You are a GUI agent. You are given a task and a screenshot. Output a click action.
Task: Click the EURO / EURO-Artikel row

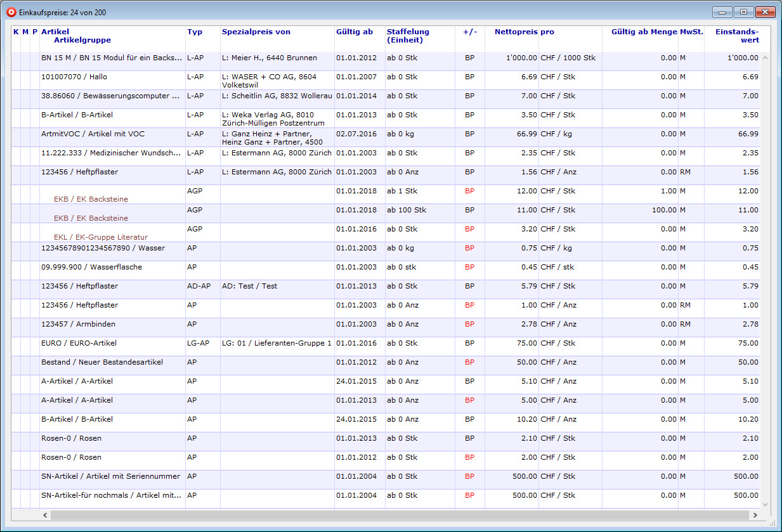pos(79,344)
